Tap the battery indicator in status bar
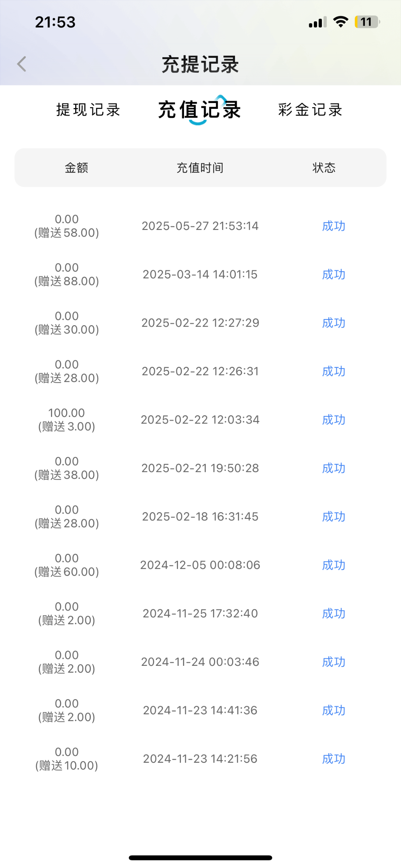 coord(367,22)
